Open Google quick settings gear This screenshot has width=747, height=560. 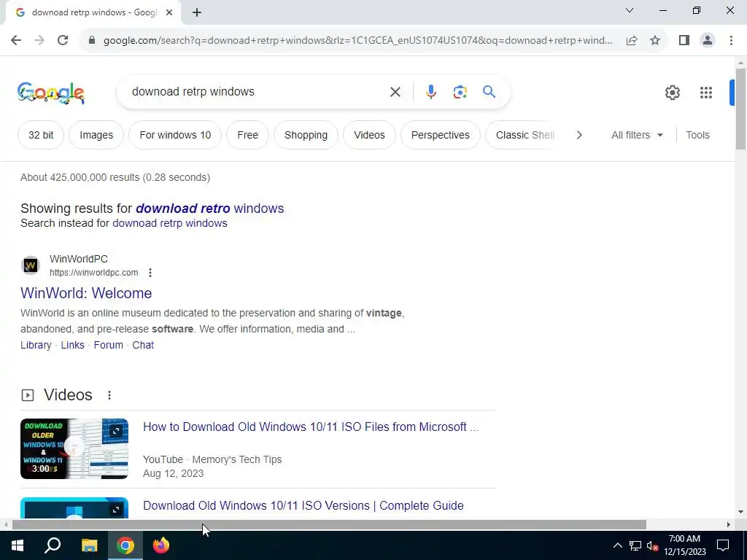coord(672,93)
